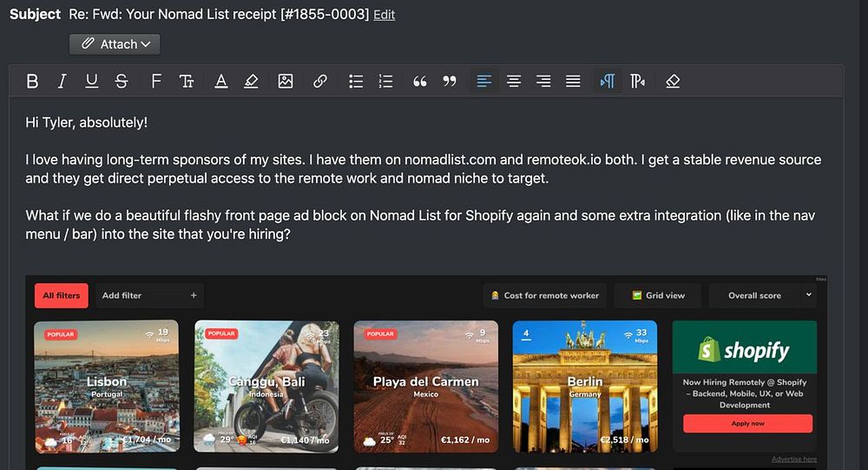Open the Berlin Germany city card
868x470 pixels.
585,387
